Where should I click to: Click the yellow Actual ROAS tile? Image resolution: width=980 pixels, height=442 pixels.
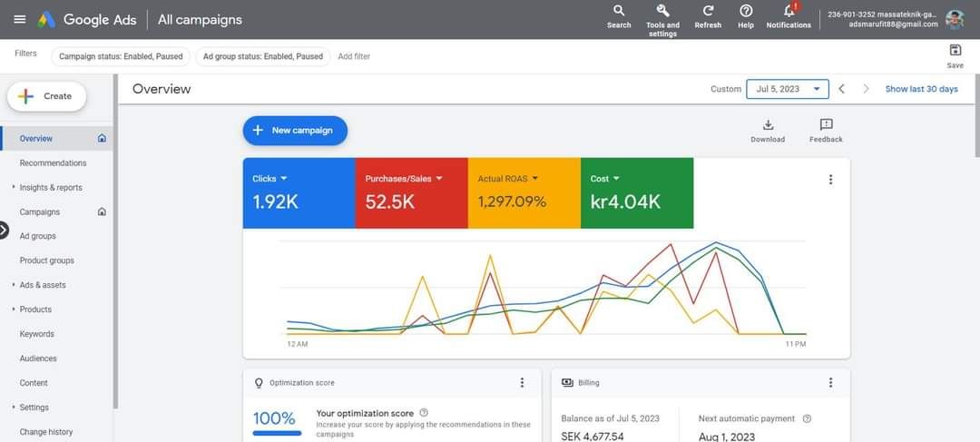pos(524,192)
